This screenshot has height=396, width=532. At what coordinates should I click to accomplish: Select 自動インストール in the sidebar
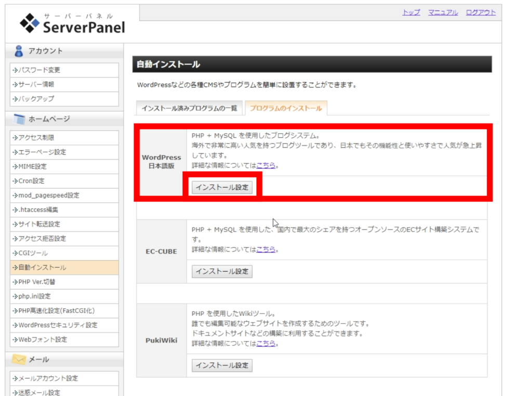pyautogui.click(x=64, y=268)
